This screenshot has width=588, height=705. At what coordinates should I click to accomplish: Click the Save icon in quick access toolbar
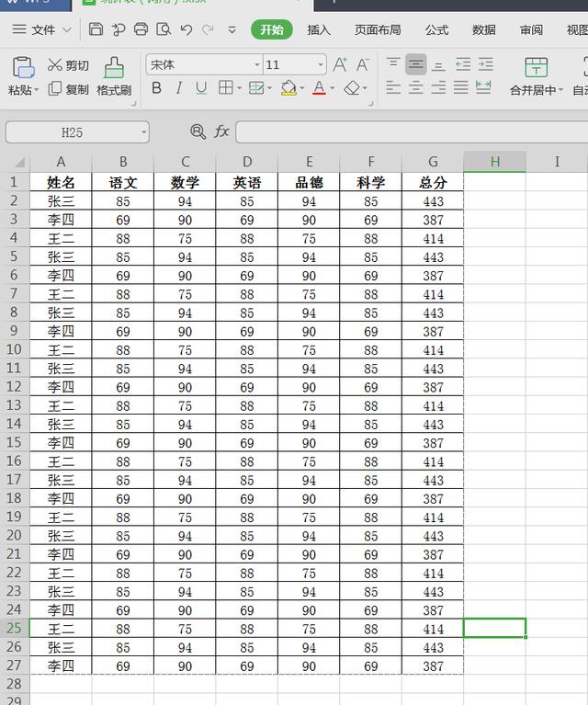(96, 29)
